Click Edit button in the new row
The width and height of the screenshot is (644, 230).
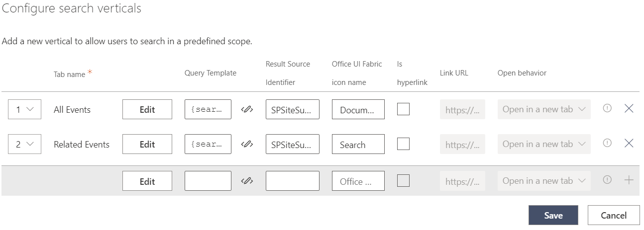click(x=147, y=181)
